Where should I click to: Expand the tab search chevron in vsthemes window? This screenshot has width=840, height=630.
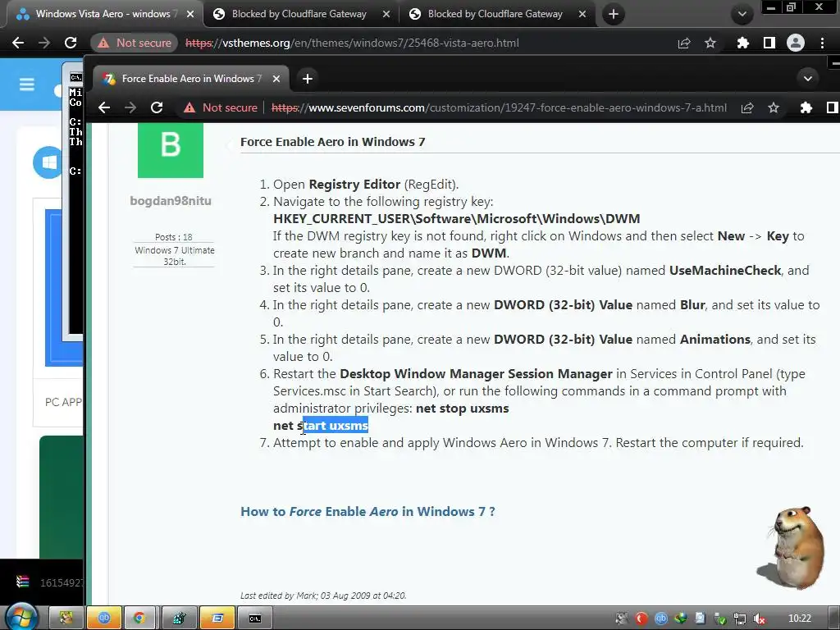pyautogui.click(x=742, y=15)
